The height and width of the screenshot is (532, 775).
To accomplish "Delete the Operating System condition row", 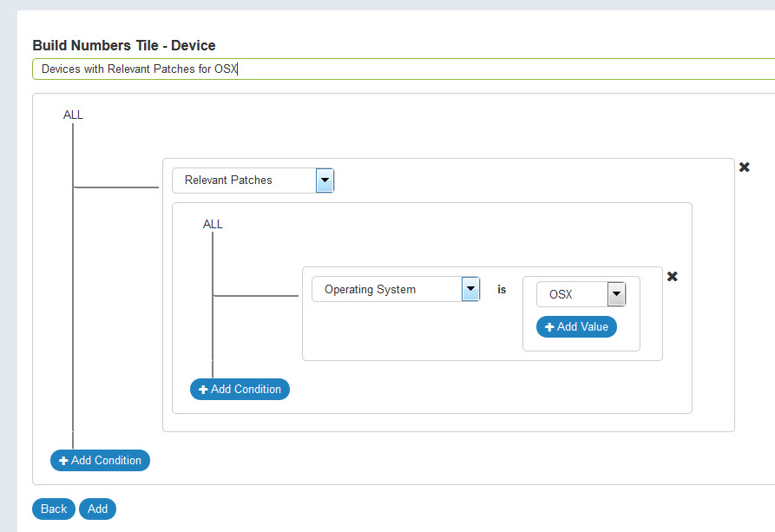I will pyautogui.click(x=672, y=277).
